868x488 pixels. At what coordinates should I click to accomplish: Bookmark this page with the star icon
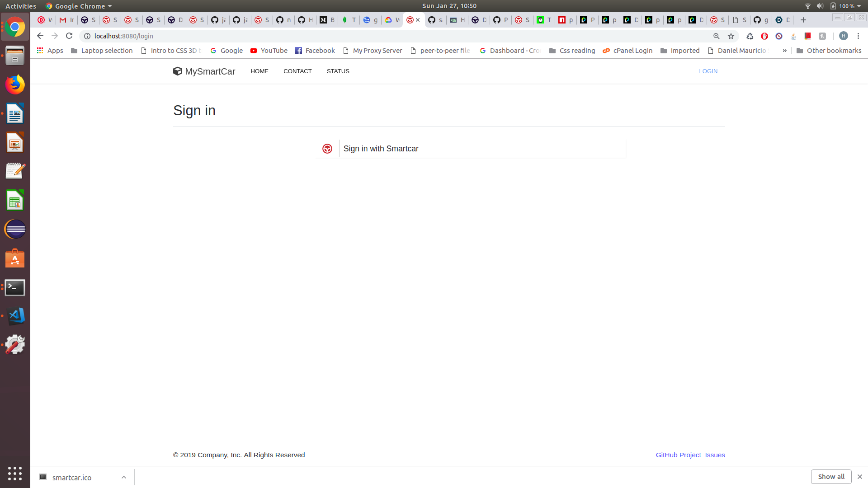(731, 36)
